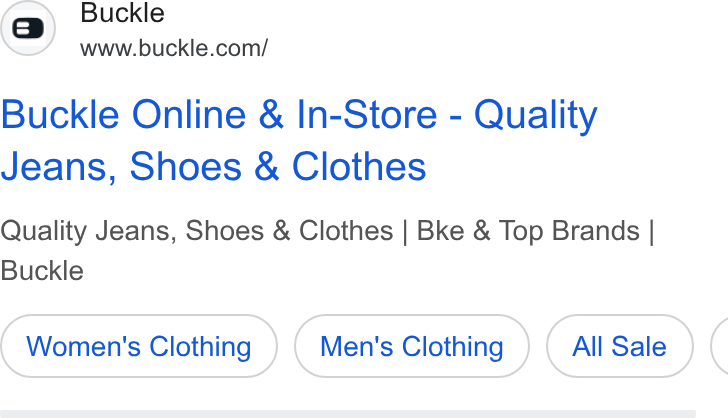
Task: Click the Buckle favicon logo icon
Action: pos(28,28)
